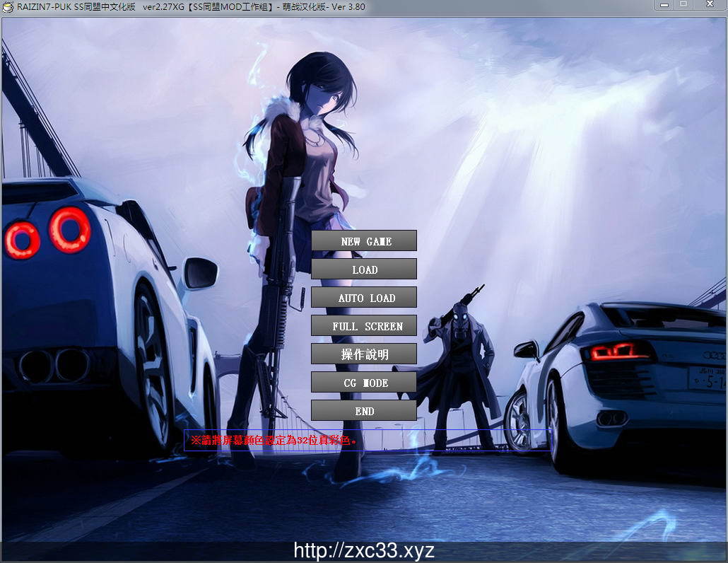This screenshot has height=563, width=728.
Task: Close the game window
Action: [709, 5]
